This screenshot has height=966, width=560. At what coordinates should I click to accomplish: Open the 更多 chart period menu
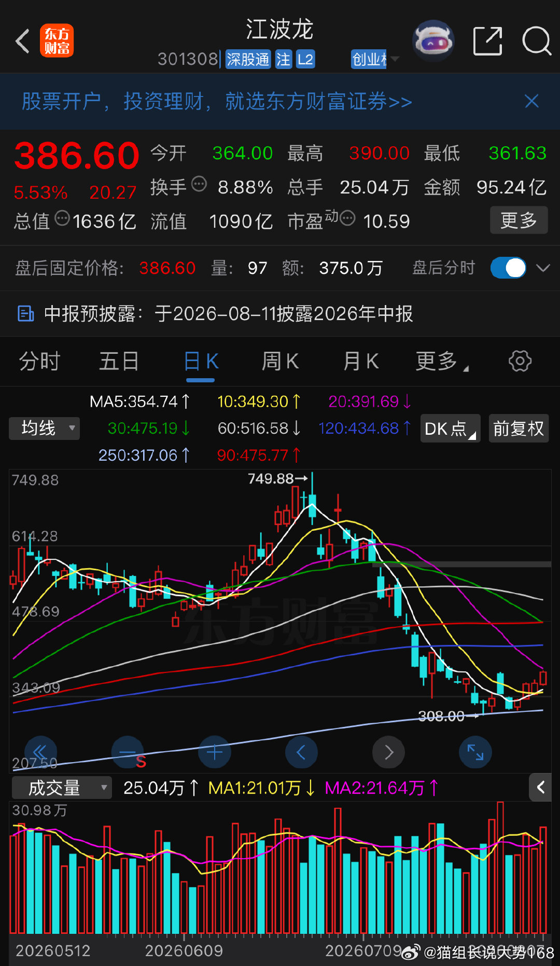coord(442,361)
